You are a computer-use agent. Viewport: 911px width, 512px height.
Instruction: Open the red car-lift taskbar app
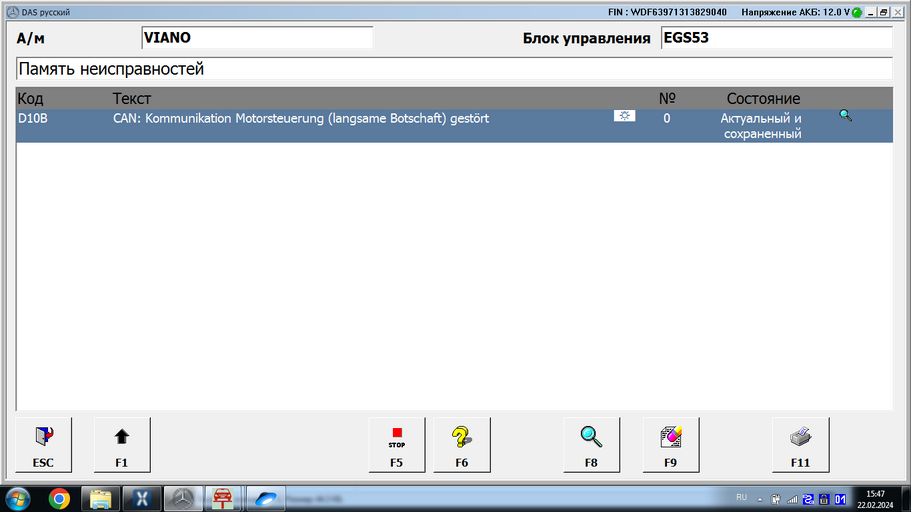223,499
